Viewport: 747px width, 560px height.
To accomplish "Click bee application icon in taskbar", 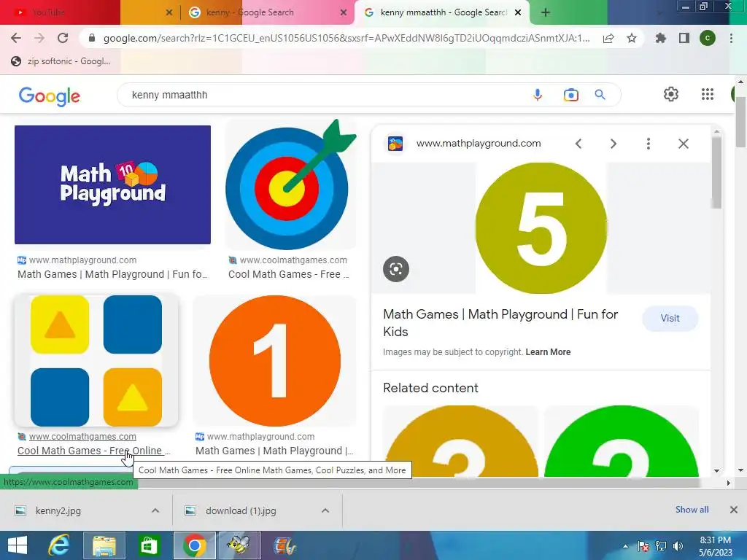I will [239, 545].
